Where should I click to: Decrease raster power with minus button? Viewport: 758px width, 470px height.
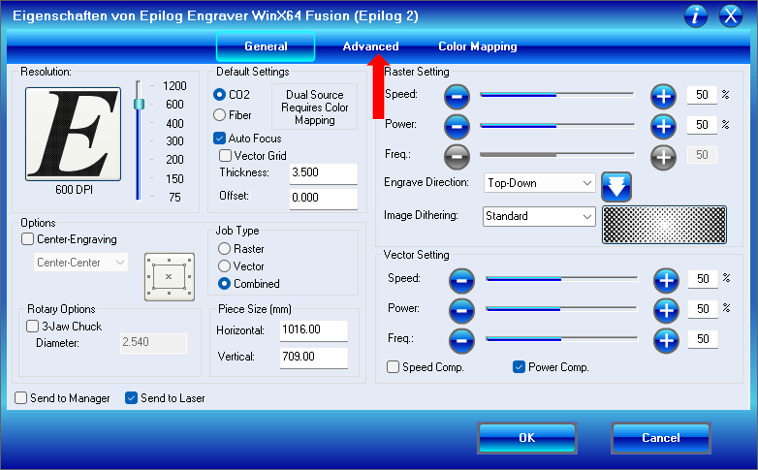(x=456, y=126)
